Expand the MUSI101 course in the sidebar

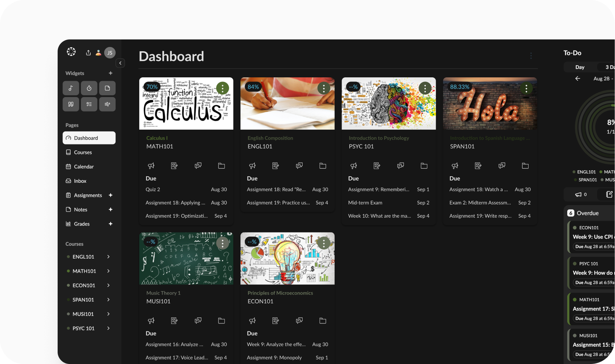[x=108, y=314]
